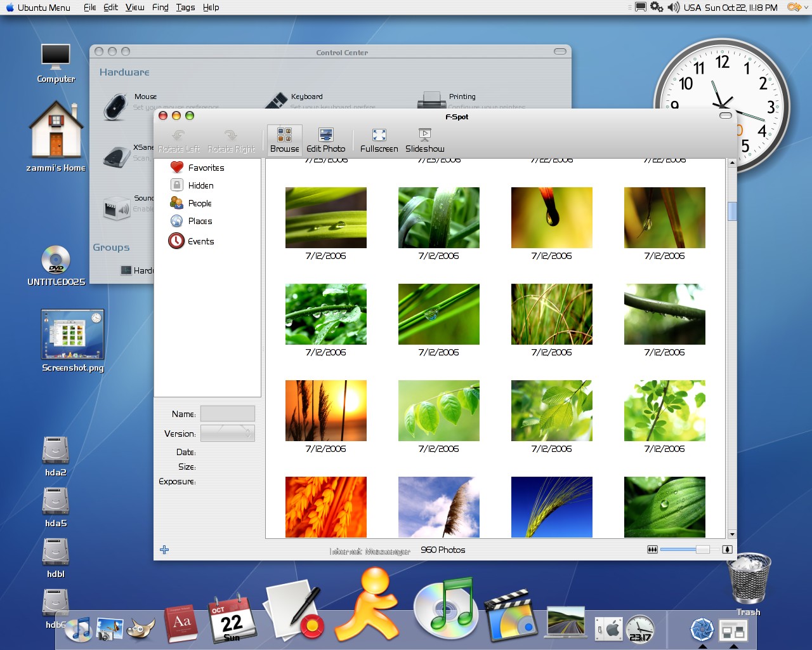
Task: Click the Events clock icon
Action: (x=176, y=241)
